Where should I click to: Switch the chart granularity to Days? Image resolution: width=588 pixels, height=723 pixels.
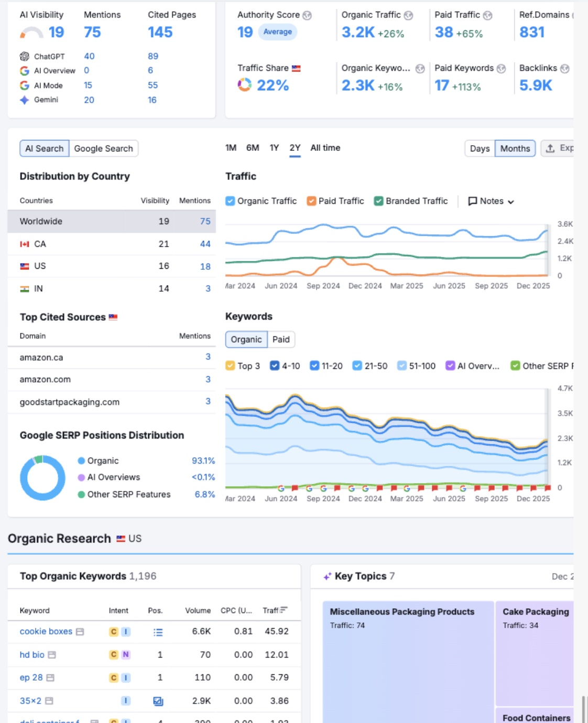[x=480, y=148]
